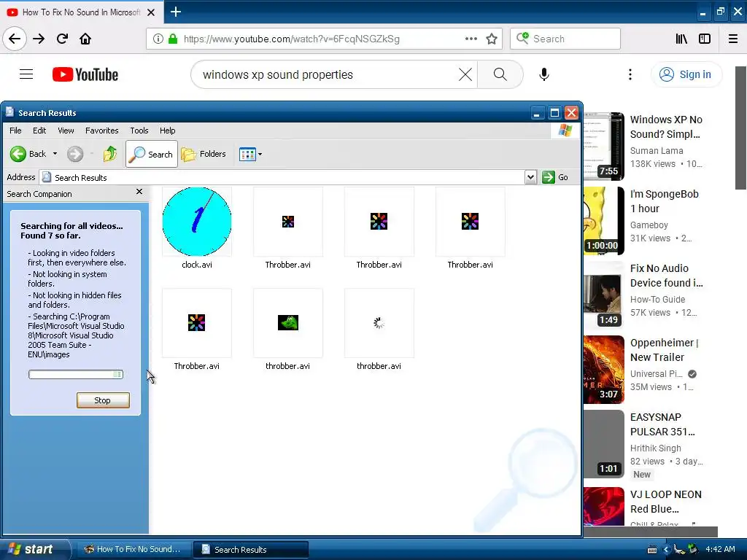The width and height of the screenshot is (747, 560).
Task: Open the Edit menu
Action: (39, 131)
